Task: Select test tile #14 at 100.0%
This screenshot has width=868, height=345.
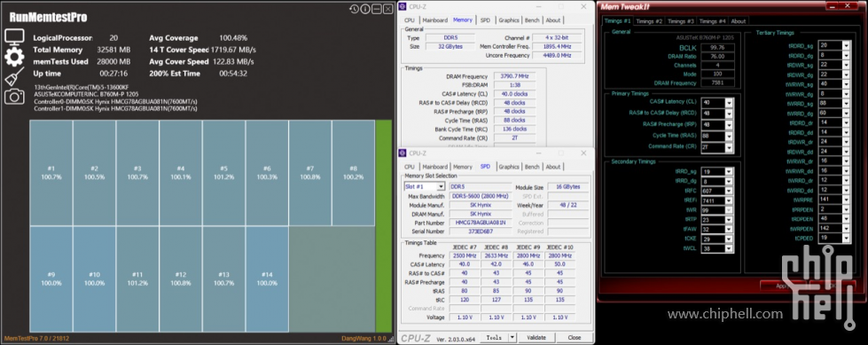Action: (x=267, y=279)
